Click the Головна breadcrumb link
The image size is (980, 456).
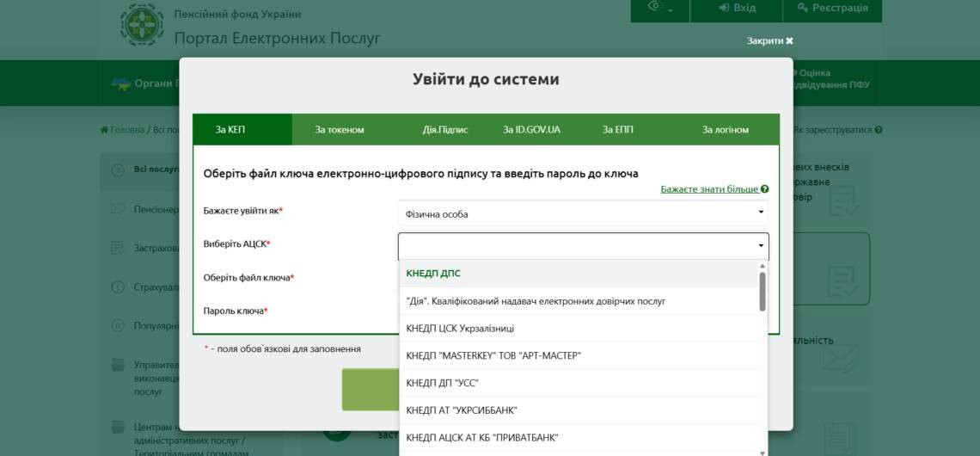[122, 130]
